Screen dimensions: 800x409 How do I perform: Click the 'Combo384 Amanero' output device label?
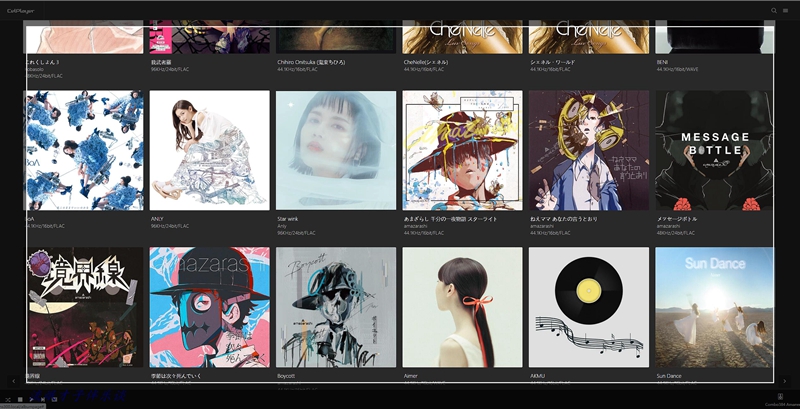tap(782, 404)
